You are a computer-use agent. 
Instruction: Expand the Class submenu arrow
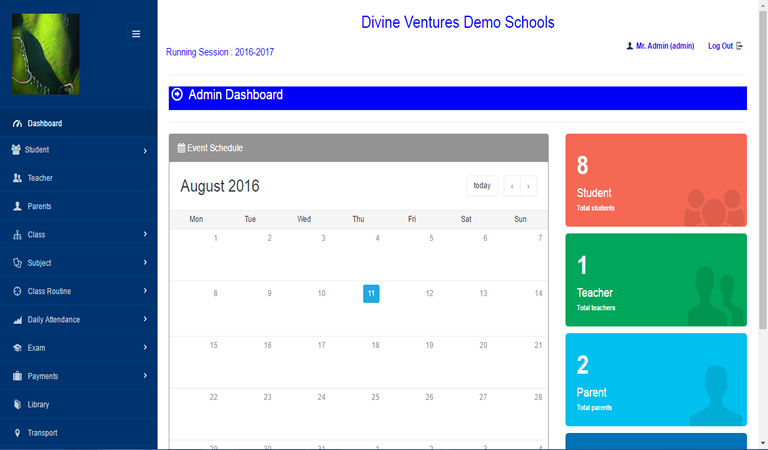[x=145, y=235]
